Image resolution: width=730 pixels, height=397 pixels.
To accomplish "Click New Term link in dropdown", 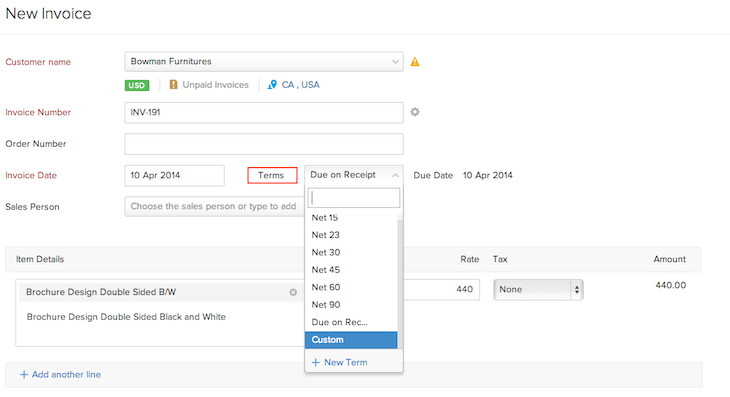I will pyautogui.click(x=345, y=362).
